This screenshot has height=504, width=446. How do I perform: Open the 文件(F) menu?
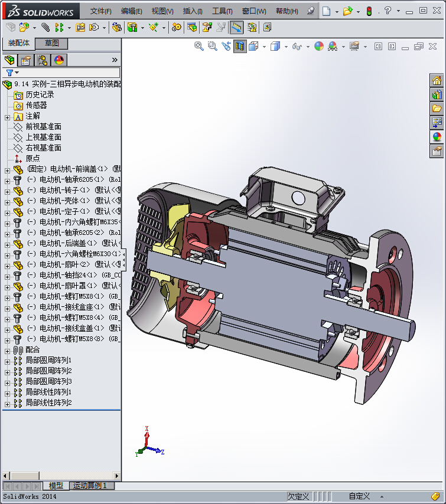tap(101, 11)
